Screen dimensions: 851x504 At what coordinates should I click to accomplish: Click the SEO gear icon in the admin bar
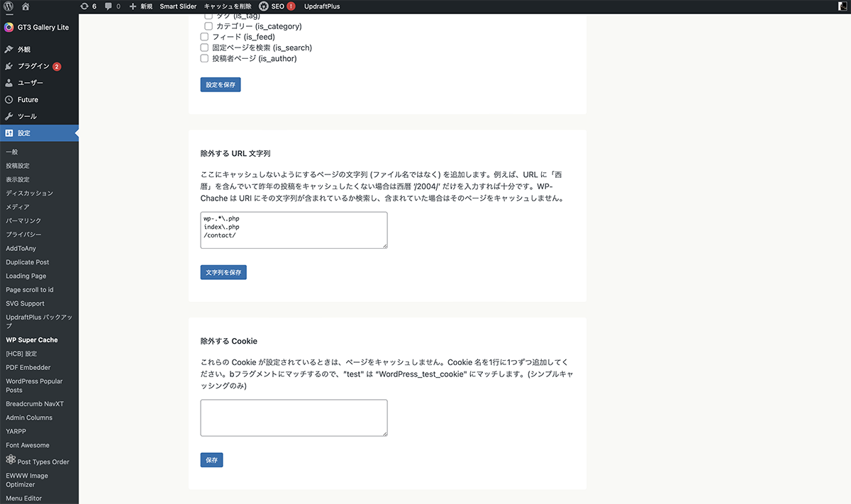coord(264,6)
